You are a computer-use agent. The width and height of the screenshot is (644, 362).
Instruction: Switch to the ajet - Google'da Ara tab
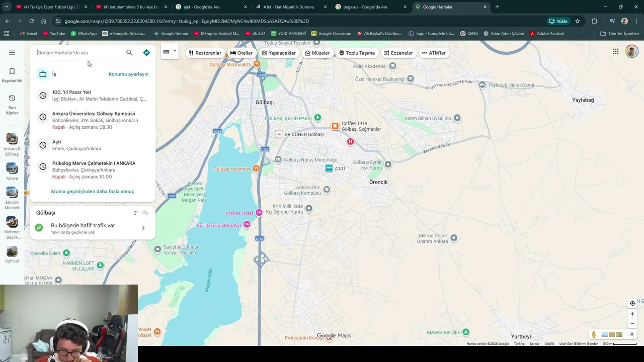click(211, 7)
